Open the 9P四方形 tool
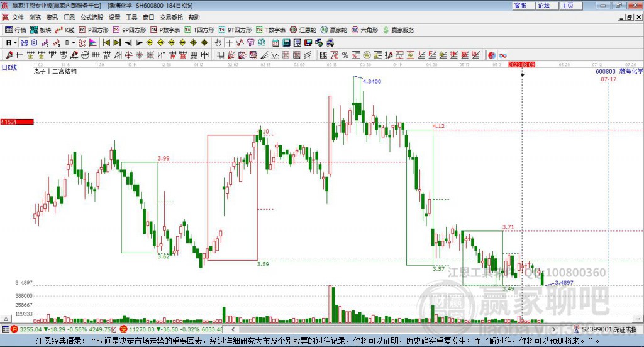Viewport: 644px width, 347px height. [130, 30]
